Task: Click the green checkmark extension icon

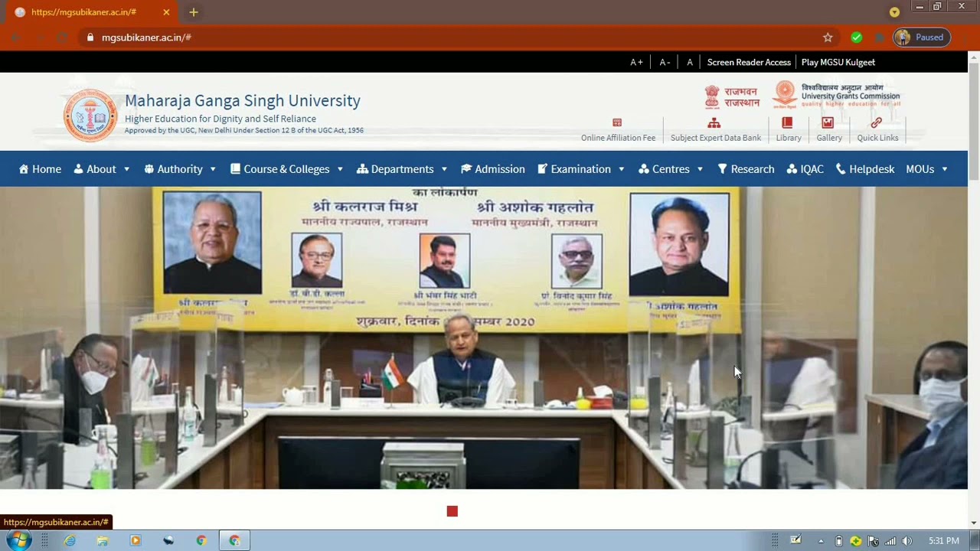Action: [857, 37]
